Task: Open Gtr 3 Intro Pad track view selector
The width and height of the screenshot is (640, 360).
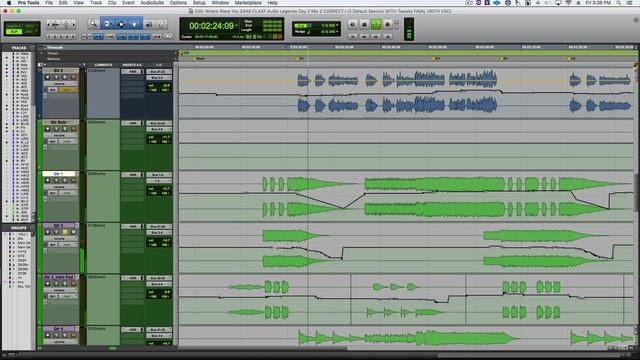Action: pos(60,290)
